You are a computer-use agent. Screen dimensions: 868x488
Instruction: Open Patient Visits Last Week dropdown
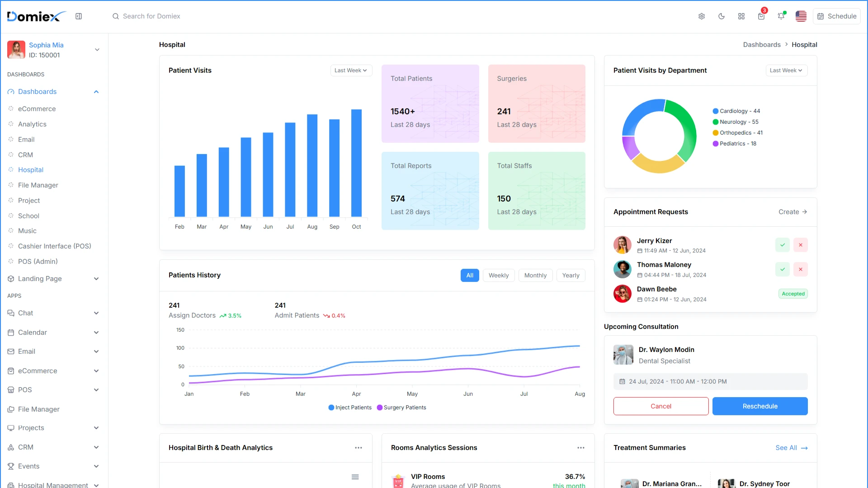point(351,70)
